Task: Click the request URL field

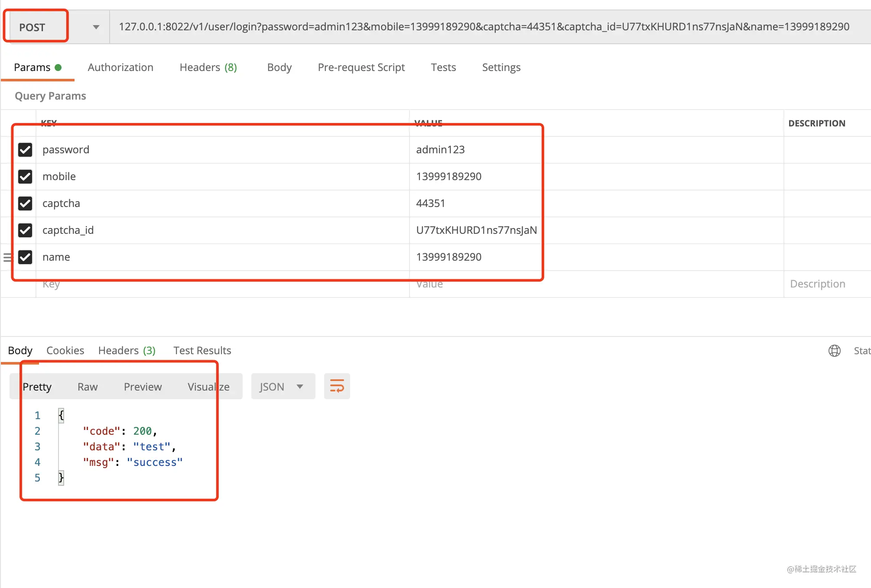Action: [490, 27]
